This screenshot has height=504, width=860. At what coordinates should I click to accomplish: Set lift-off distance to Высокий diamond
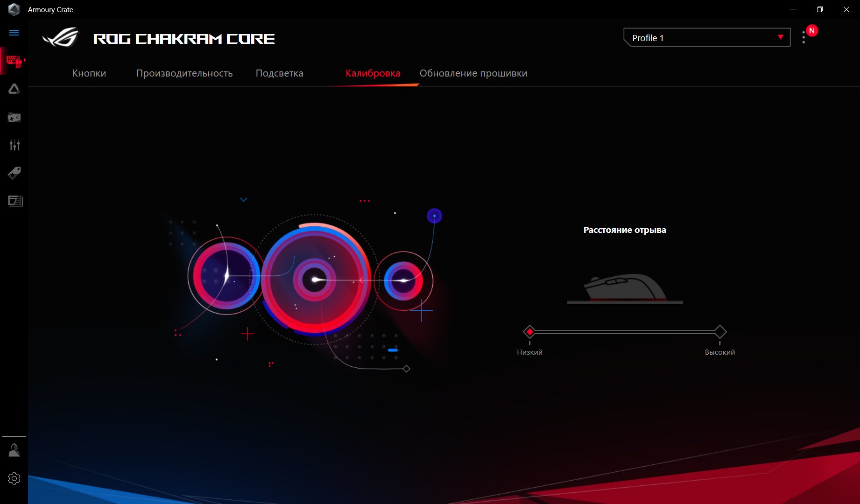(720, 332)
